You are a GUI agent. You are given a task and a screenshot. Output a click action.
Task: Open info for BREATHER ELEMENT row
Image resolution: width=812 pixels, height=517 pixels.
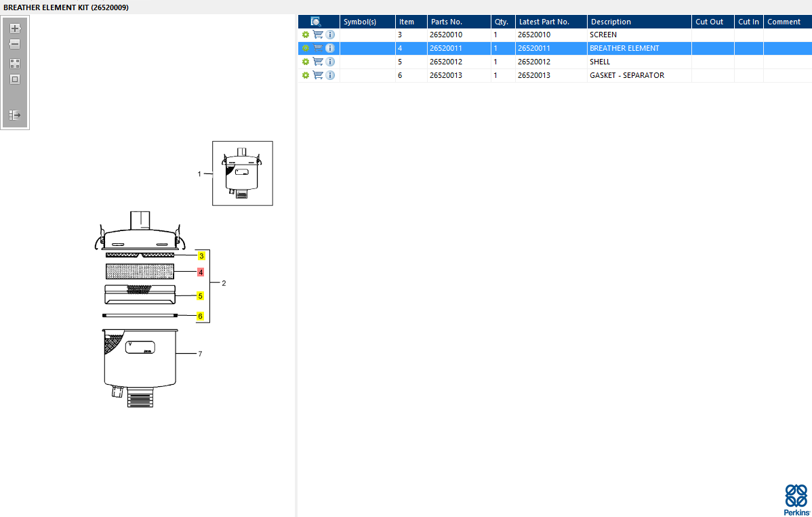(x=330, y=48)
